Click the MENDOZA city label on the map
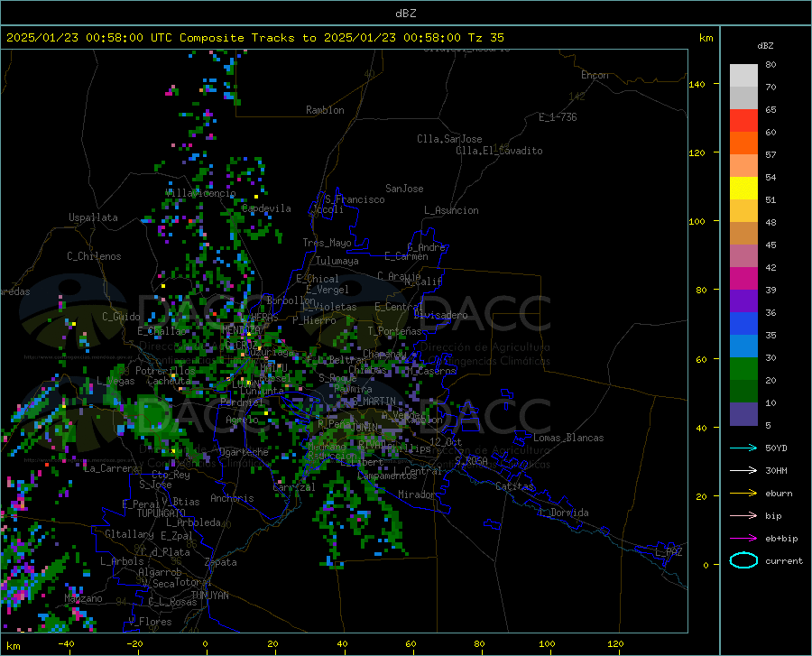Screen dimensions: 812x656 pos(241,329)
